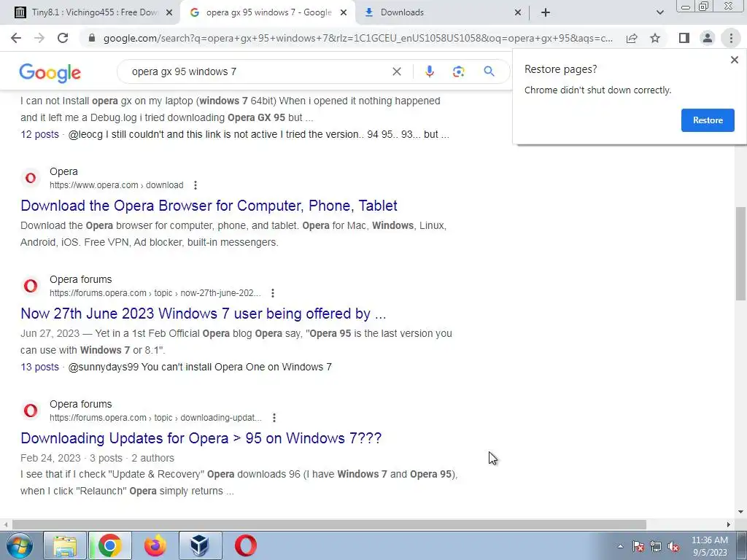Image resolution: width=747 pixels, height=560 pixels.
Task: Click the scroll down arrow
Action: pos(740,512)
